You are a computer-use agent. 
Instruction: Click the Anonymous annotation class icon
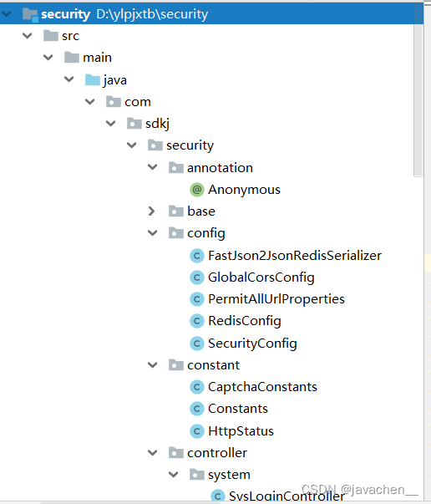197,190
